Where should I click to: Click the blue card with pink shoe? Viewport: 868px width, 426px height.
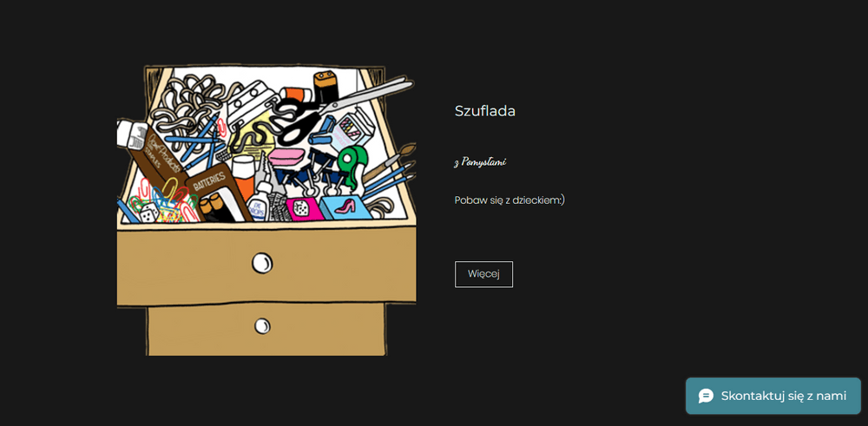(345, 209)
